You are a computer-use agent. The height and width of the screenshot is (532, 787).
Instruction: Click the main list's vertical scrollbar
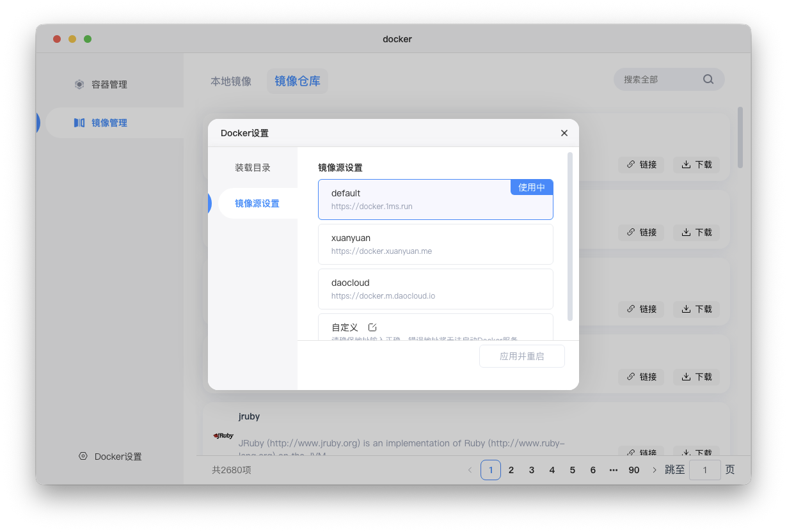pyautogui.click(x=740, y=137)
